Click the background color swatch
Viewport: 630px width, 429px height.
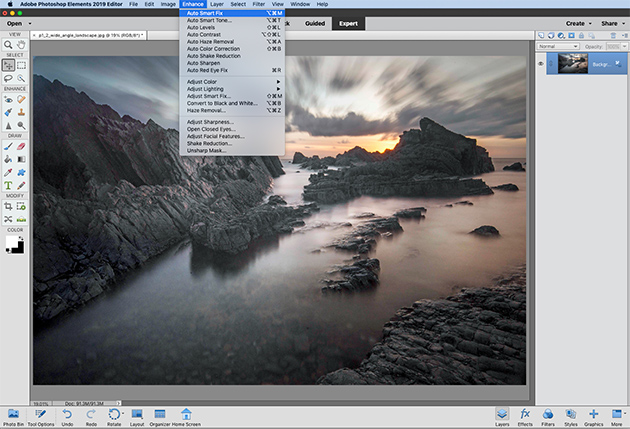[18, 248]
